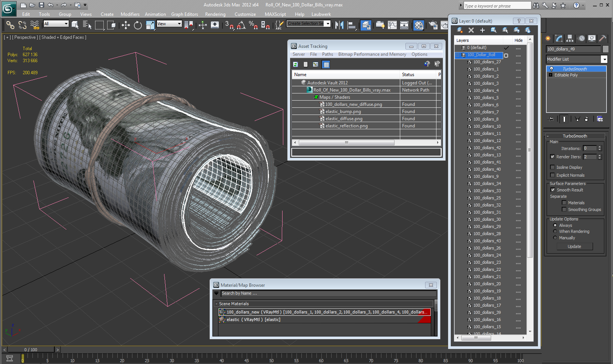Collapse the 100_Dollar_Roll layer

[x=458, y=55]
